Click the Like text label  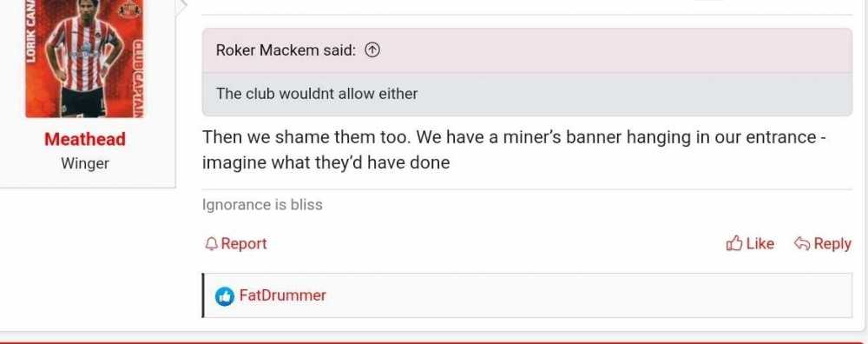point(760,243)
